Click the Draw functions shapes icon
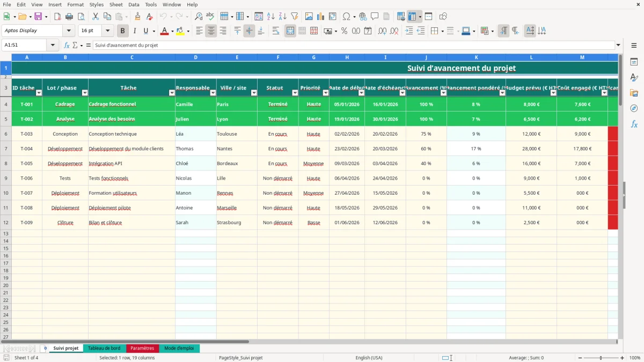This screenshot has height=362, width=644. click(x=443, y=16)
